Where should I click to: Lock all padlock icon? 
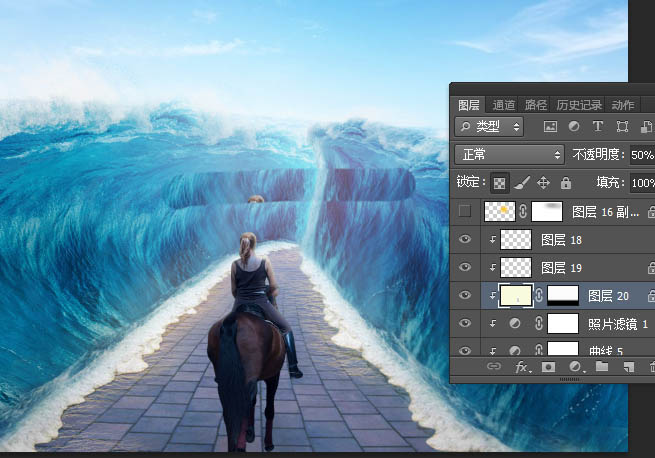(x=566, y=183)
